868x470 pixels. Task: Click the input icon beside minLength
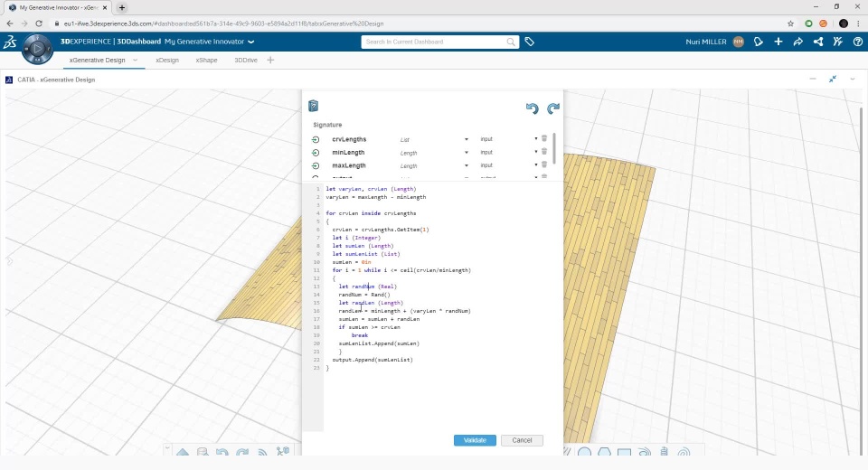[x=316, y=153]
